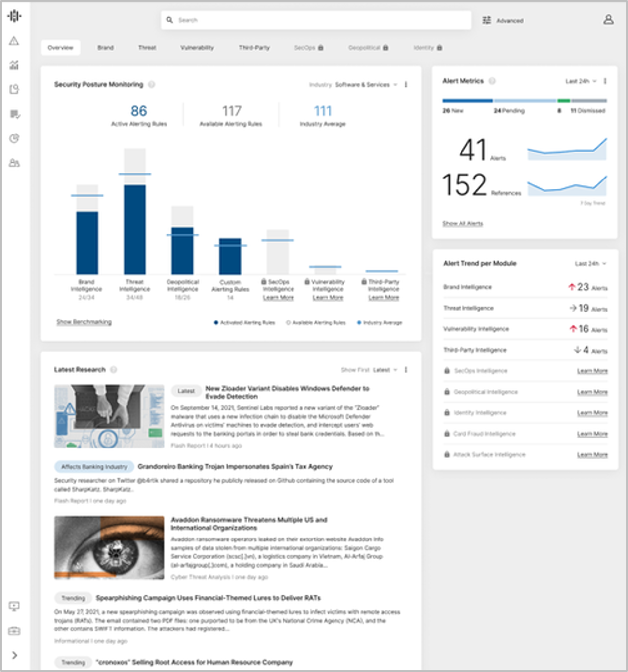
Task: Expand the sidebar with bottom chevron
Action: coord(14,655)
